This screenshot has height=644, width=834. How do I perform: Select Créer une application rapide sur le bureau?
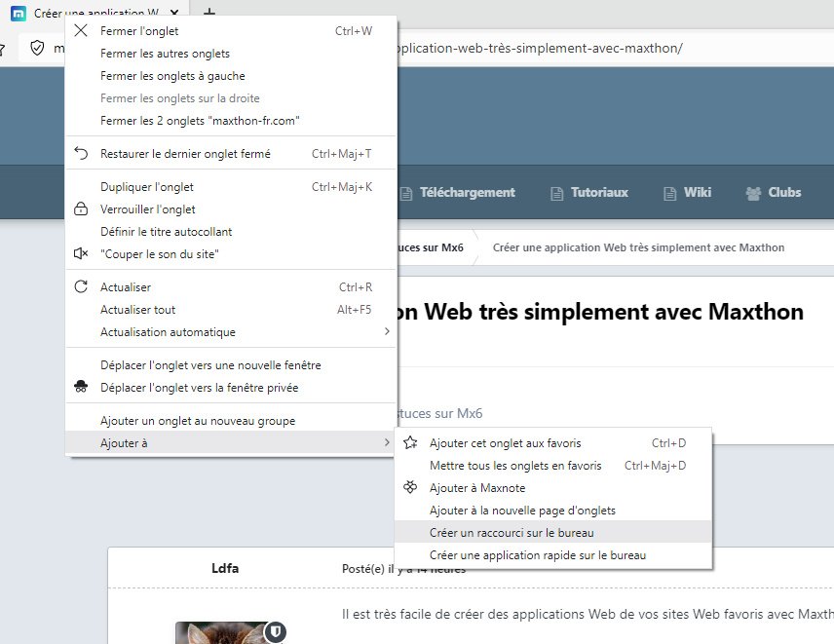[553, 554]
